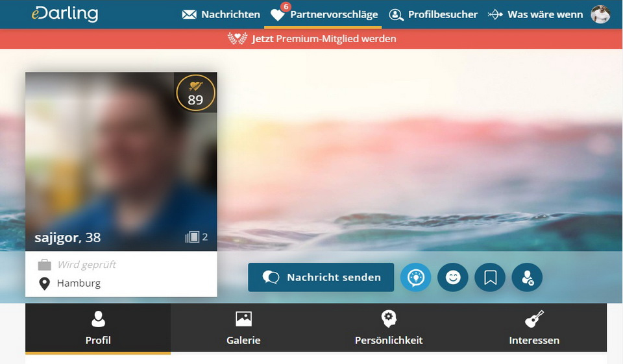Send a smile with the smiley icon

[x=453, y=278]
